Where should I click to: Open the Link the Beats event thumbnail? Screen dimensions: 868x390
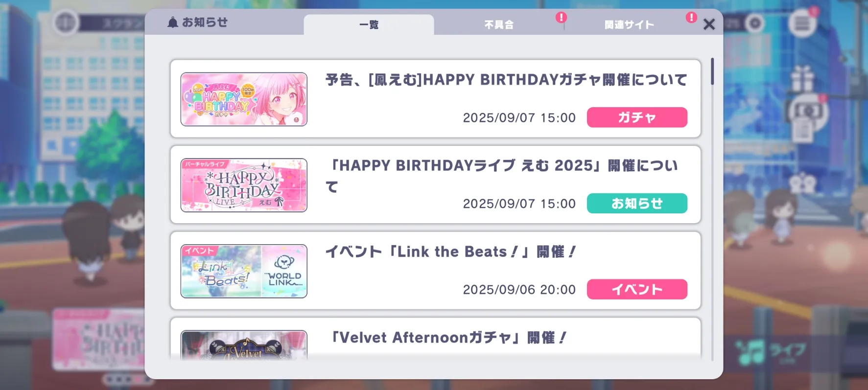tap(244, 271)
